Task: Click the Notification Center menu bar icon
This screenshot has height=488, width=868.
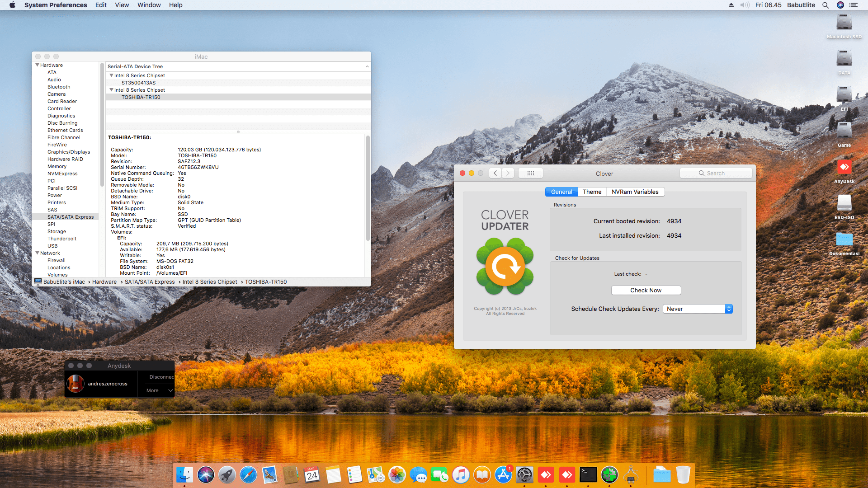Action: (854, 5)
